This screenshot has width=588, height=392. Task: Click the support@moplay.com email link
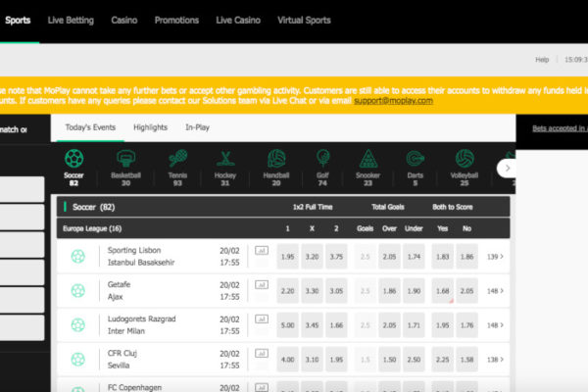pos(393,101)
